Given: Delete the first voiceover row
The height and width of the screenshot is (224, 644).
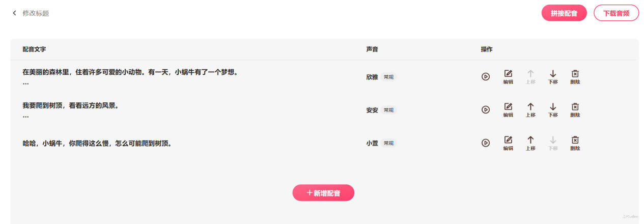Looking at the screenshot, I should coord(575,77).
